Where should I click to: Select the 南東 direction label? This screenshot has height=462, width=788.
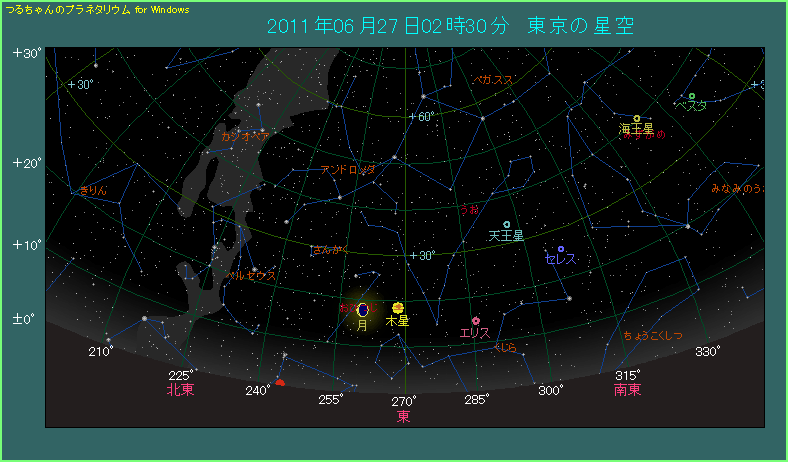(627, 390)
